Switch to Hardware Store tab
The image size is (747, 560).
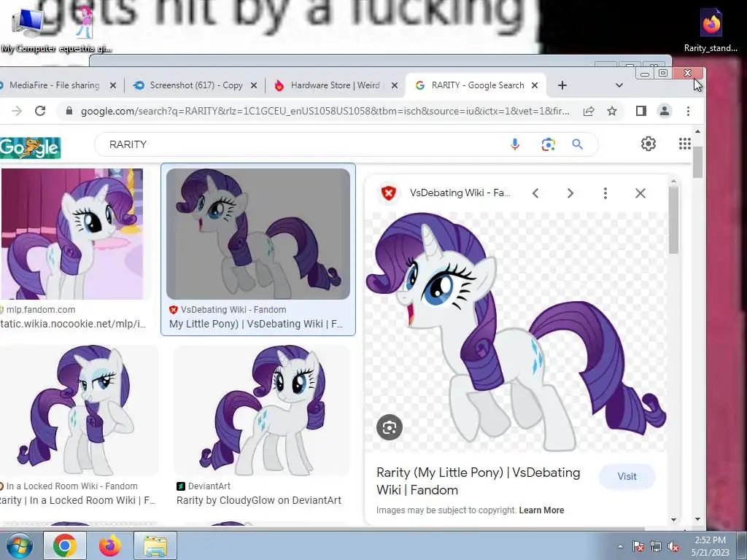click(335, 85)
